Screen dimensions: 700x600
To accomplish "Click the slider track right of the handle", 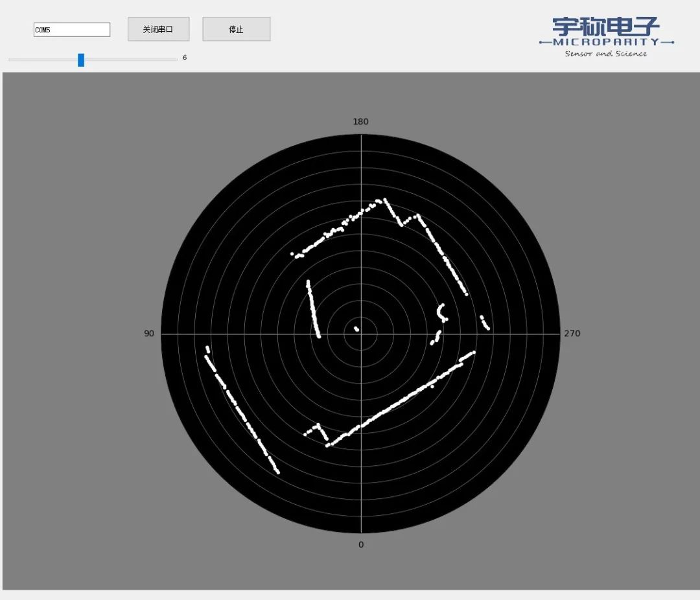I will pos(130,60).
